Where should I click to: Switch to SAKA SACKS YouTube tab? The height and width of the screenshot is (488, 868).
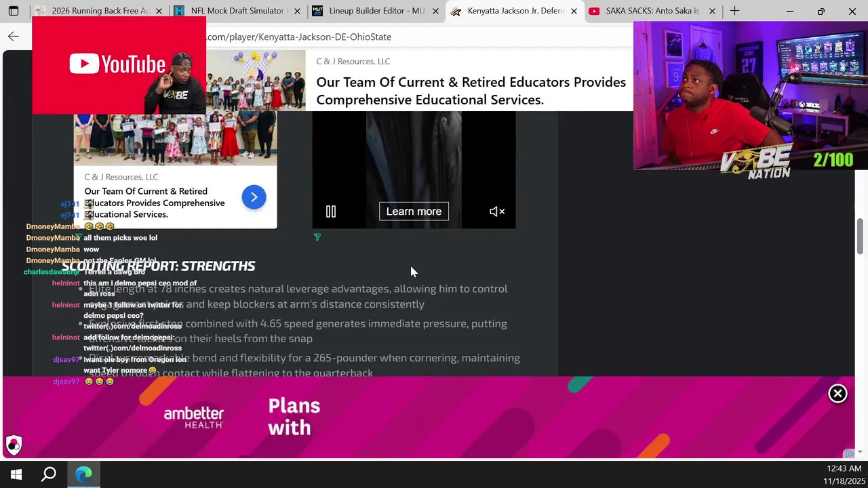pos(652,11)
